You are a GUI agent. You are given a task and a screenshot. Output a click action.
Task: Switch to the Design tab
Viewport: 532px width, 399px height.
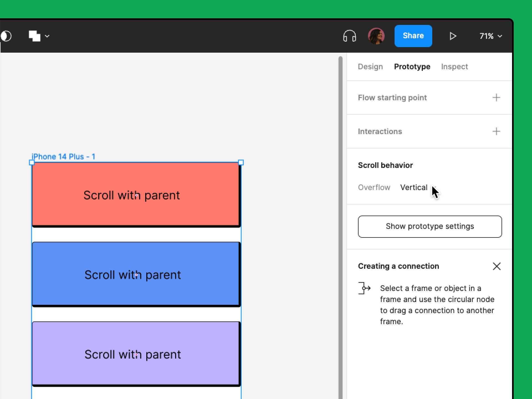tap(370, 66)
